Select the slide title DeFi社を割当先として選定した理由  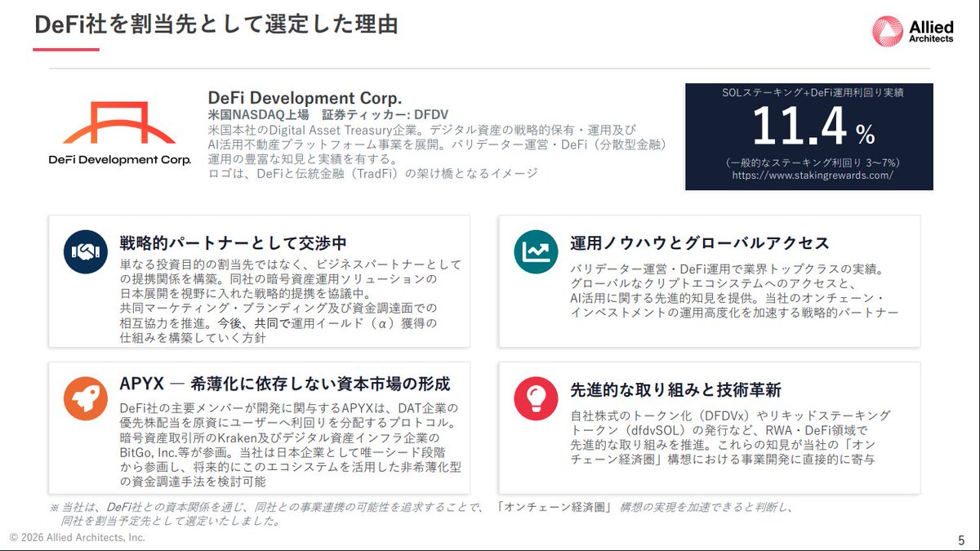coord(216,24)
